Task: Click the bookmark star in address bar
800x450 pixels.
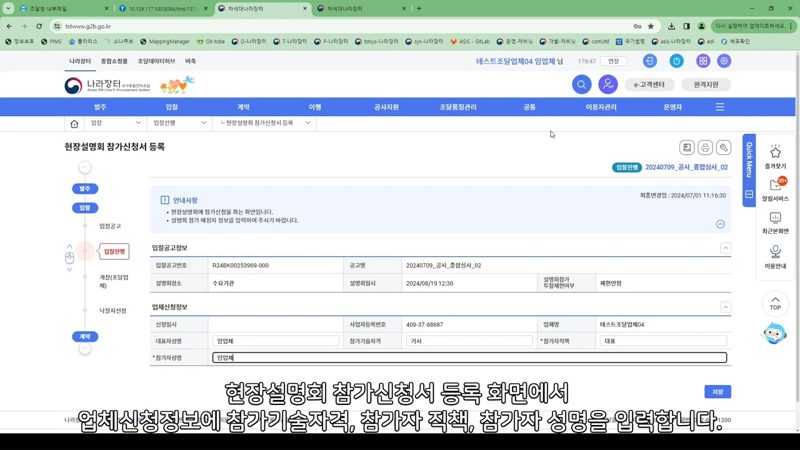Action: [x=651, y=26]
